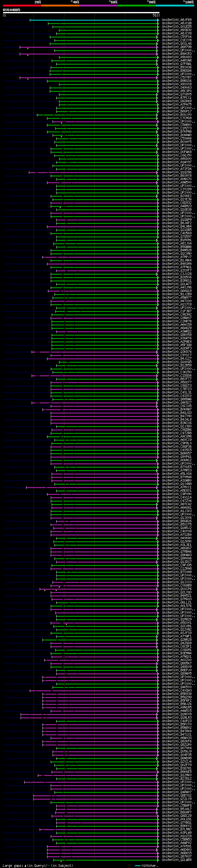Click the orange ~40% identity legend segment
Screen dimensions: 197x868
point(60,6)
